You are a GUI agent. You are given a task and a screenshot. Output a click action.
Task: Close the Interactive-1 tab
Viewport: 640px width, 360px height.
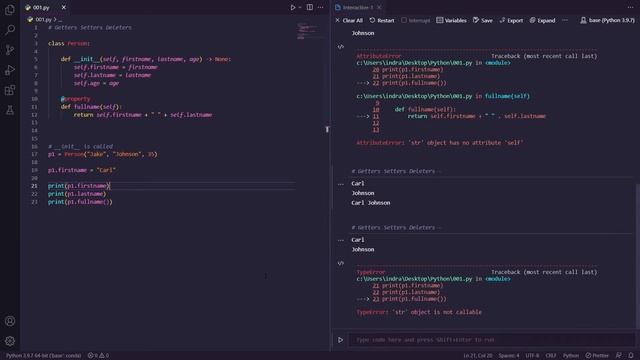pos(379,7)
